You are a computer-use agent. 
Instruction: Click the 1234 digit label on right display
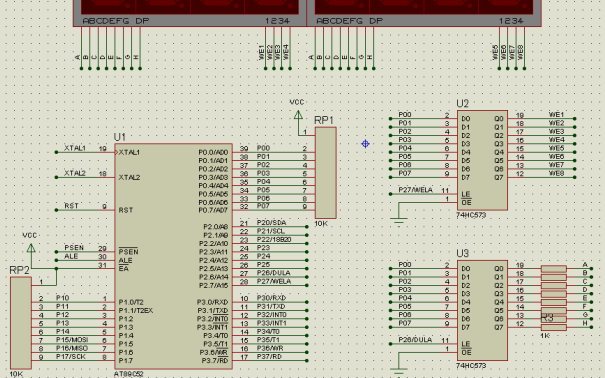coord(511,21)
